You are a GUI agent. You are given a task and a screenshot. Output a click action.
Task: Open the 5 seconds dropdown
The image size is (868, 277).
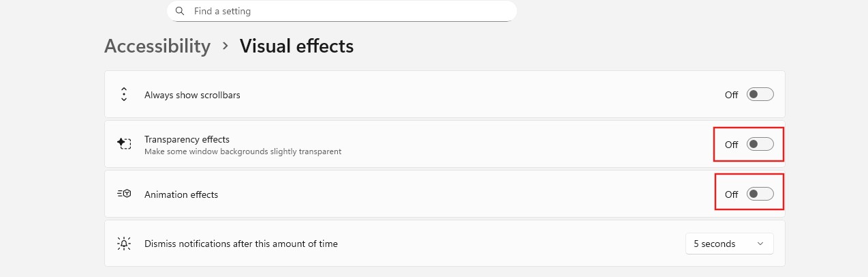729,244
